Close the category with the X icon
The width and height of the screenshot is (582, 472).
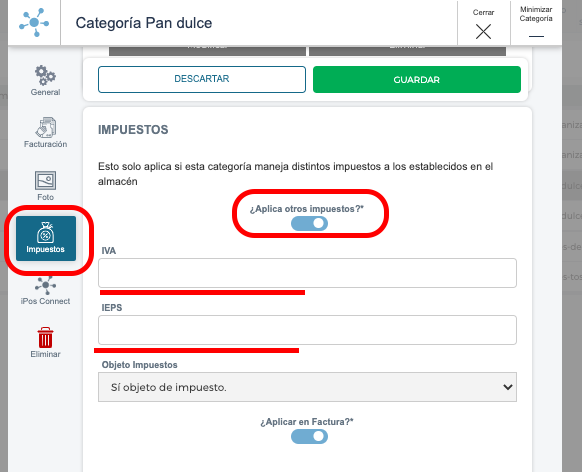483,32
